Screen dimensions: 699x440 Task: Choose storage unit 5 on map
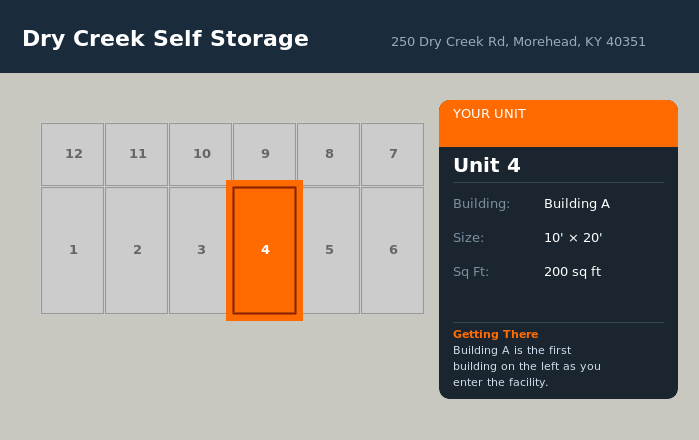click(328, 250)
